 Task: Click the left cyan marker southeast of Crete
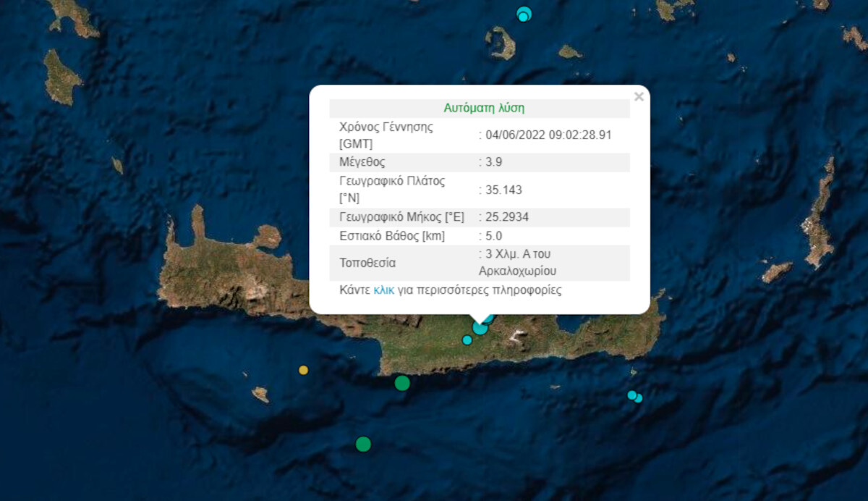pyautogui.click(x=631, y=395)
